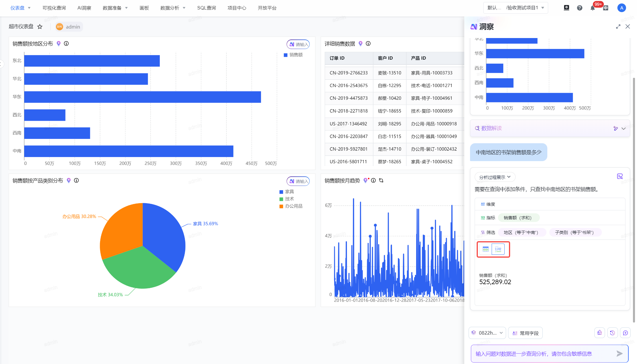Open the info icon for 销售额按月趋势
The height and width of the screenshot is (364, 637).
373,180
